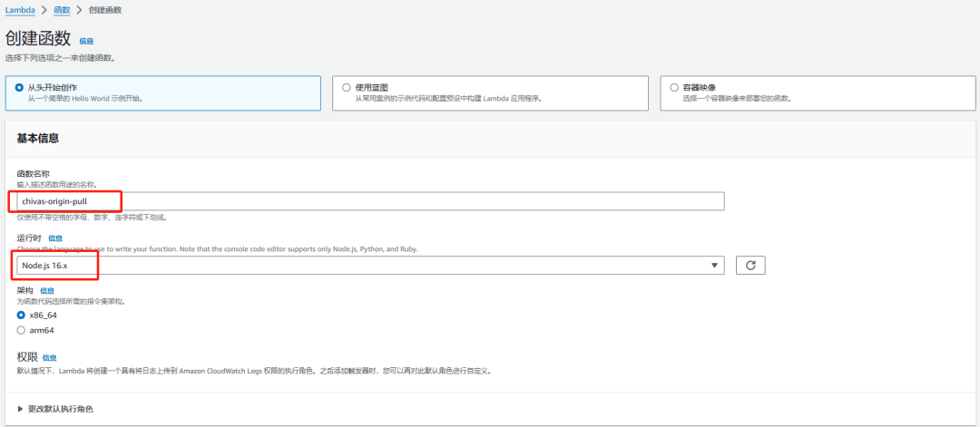The width and height of the screenshot is (980, 427).
Task: Go to the 函数 breadcrumb link
Action: (62, 10)
